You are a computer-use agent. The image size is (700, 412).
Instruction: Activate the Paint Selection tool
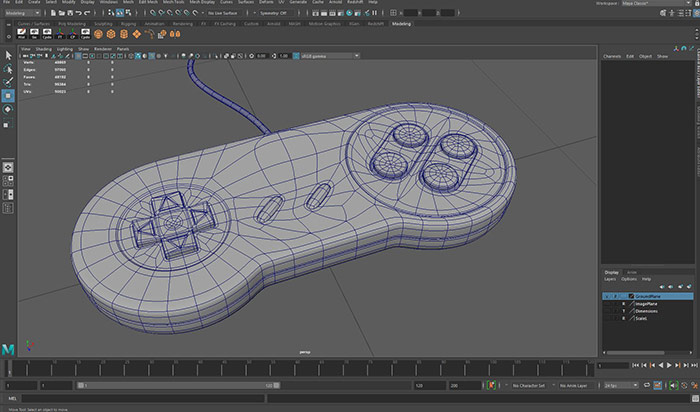(8, 82)
